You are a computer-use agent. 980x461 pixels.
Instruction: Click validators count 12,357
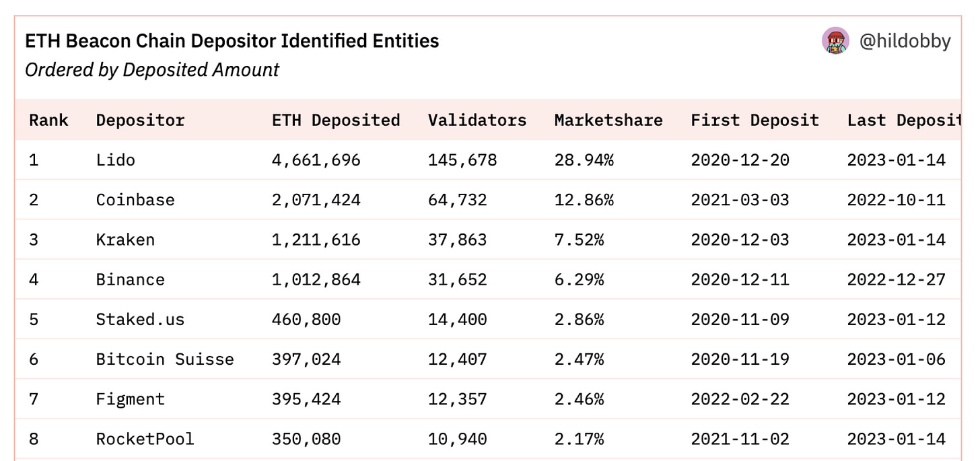tap(458, 399)
